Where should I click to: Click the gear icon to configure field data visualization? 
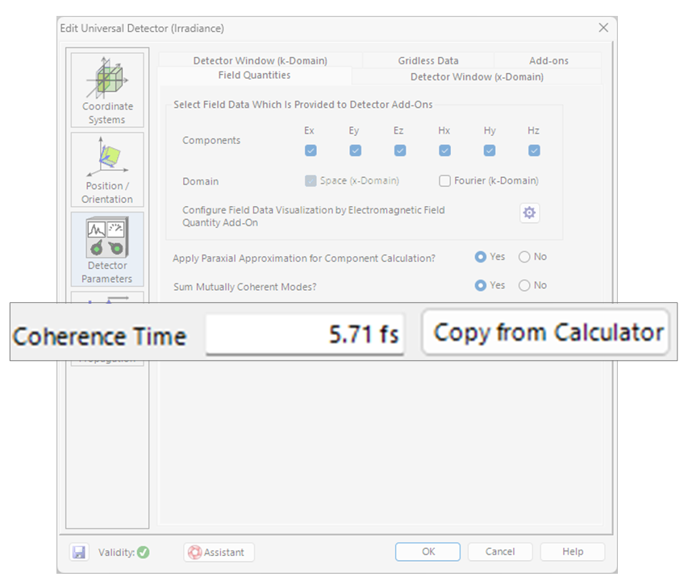coord(529,213)
